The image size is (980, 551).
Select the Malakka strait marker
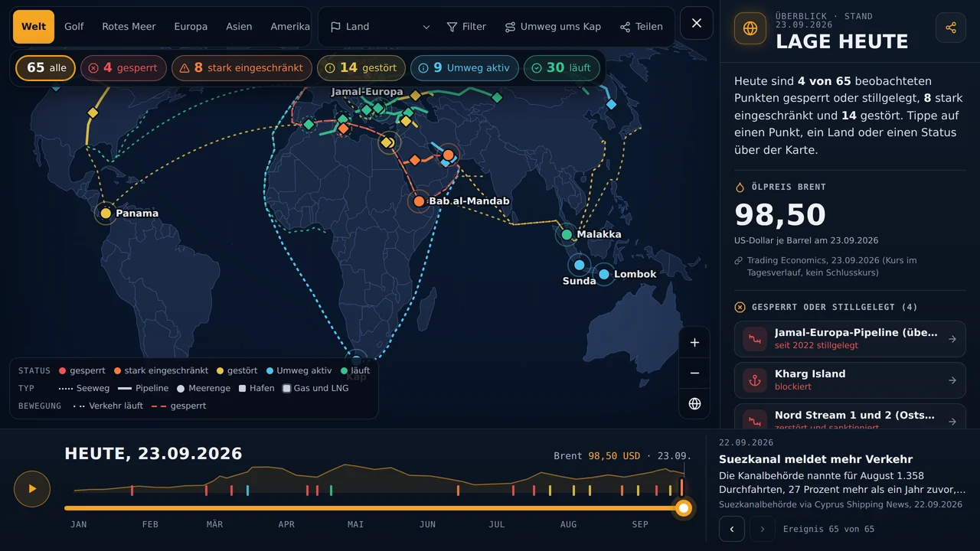(x=567, y=235)
